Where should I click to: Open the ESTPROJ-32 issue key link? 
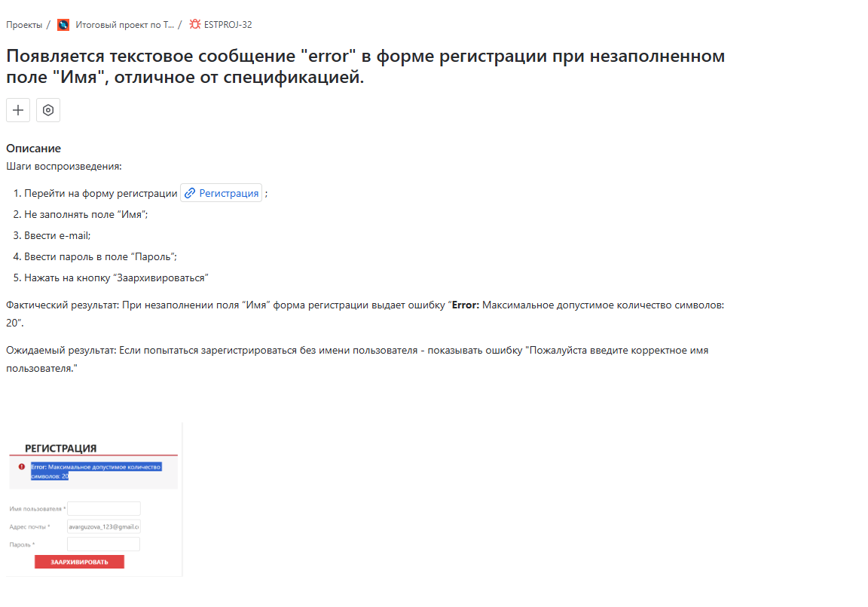click(228, 25)
